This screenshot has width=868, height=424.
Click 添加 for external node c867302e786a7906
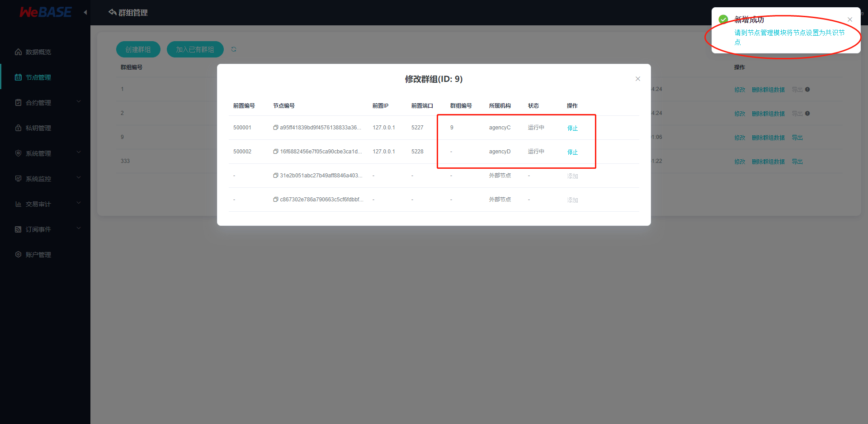click(x=572, y=200)
